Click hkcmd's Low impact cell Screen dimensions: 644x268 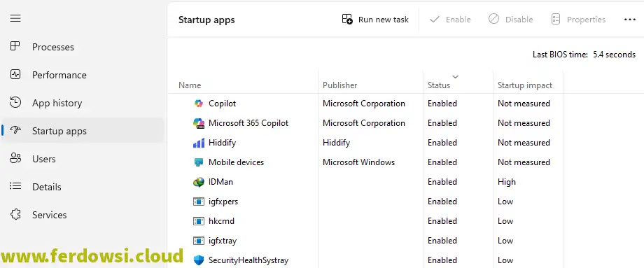(505, 221)
